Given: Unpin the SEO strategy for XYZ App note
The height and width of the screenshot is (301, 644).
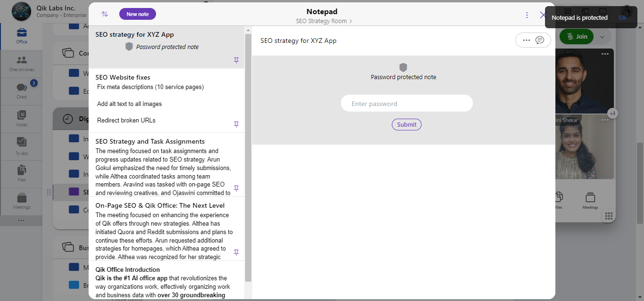Looking at the screenshot, I should (236, 60).
